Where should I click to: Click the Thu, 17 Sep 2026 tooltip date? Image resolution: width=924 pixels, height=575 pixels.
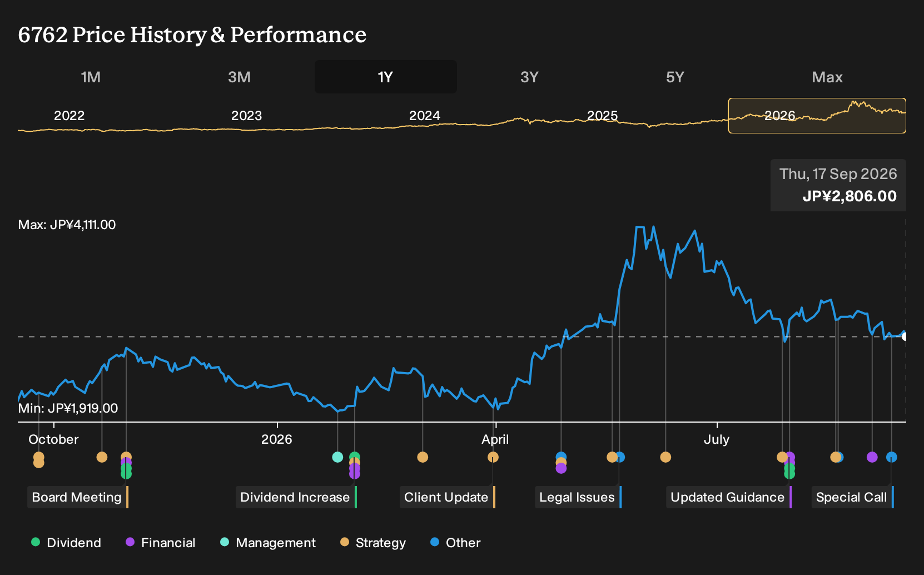pyautogui.click(x=838, y=174)
